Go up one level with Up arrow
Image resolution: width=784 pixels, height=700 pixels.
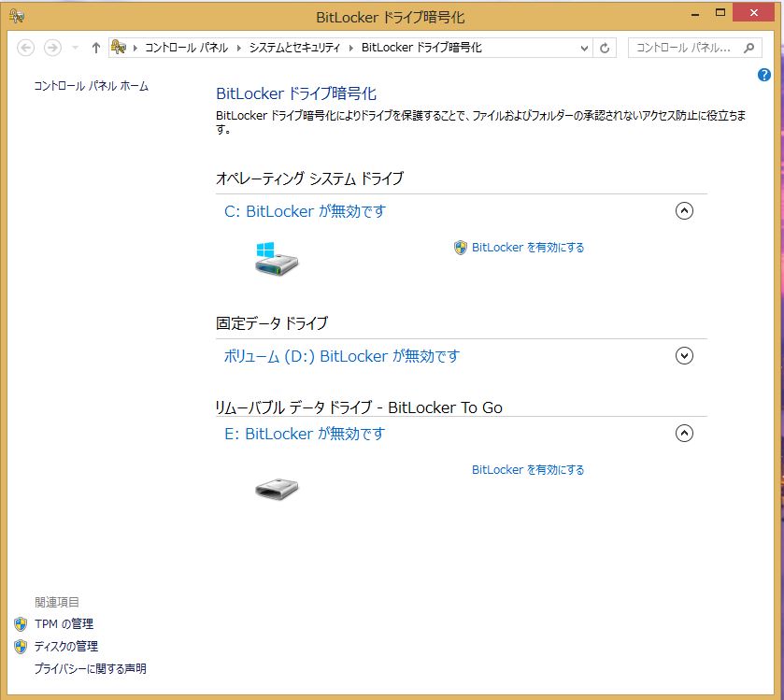tap(96, 48)
